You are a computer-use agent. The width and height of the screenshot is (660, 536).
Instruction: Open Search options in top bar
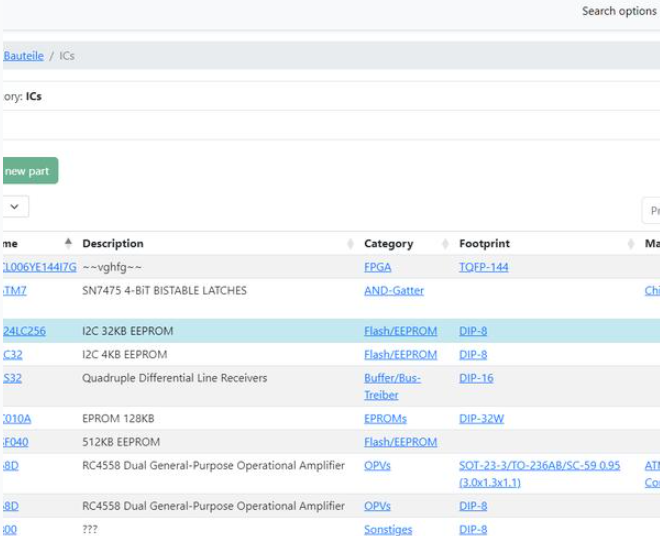(620, 11)
